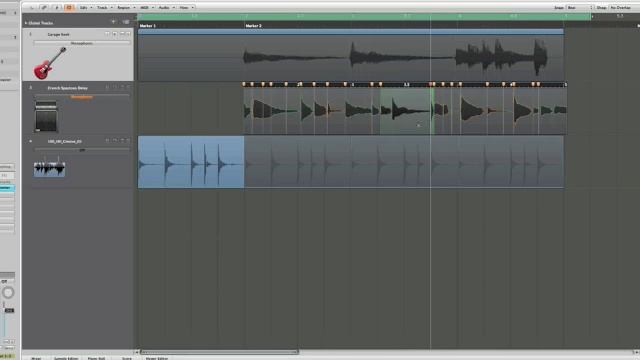Select Marker 2 in the marker track
The height and width of the screenshot is (360, 640).
253,26
